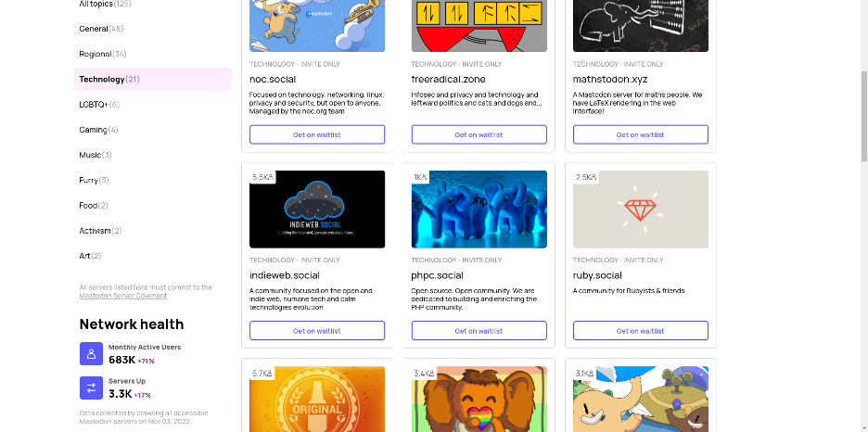Click the page vertical scrollbar thumb
Screen dimensions: 868x432
pos(863,115)
